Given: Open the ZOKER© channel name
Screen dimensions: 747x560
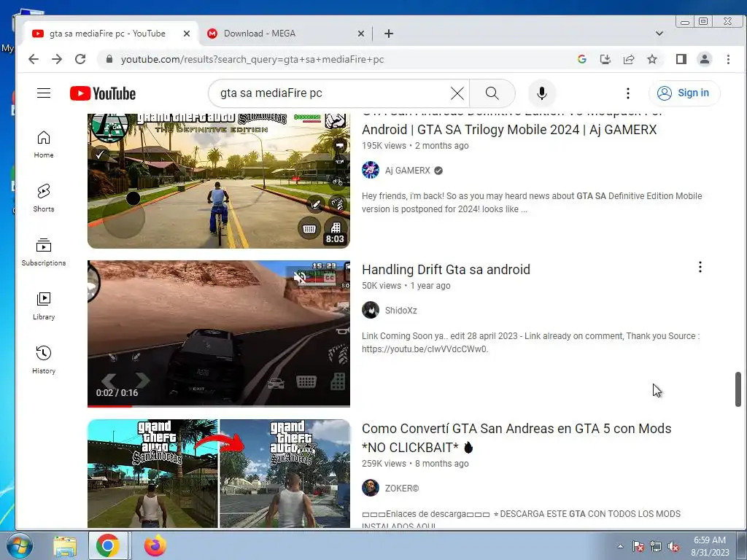Looking at the screenshot, I should [402, 488].
